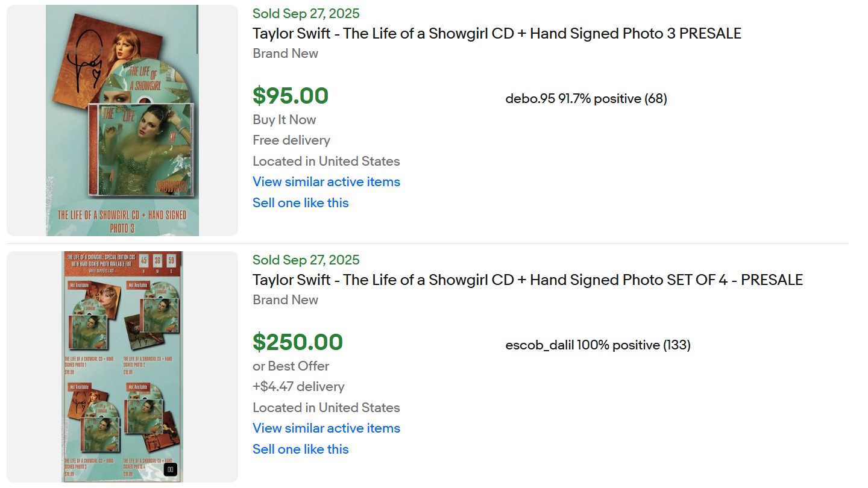Open seller escob_dalil feedback info
Viewport: 868px width, 488px height.
coord(597,345)
